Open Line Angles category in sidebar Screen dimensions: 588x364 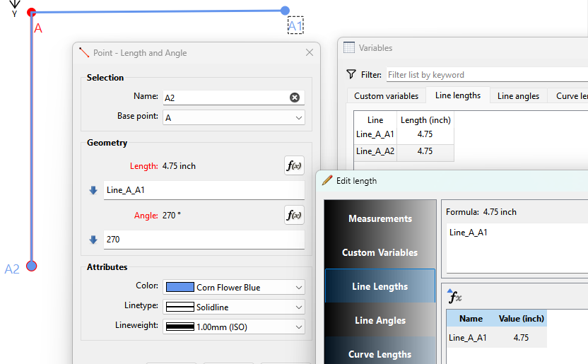click(380, 320)
